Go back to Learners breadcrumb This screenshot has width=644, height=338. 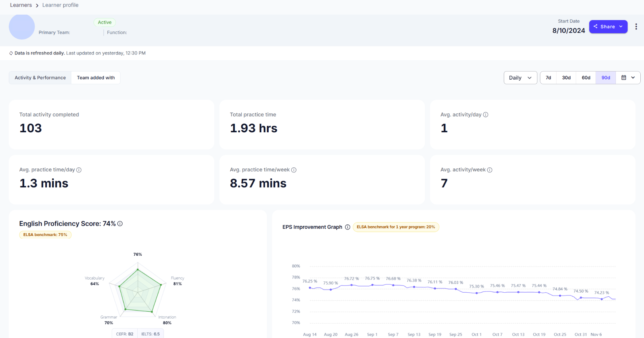pos(21,5)
